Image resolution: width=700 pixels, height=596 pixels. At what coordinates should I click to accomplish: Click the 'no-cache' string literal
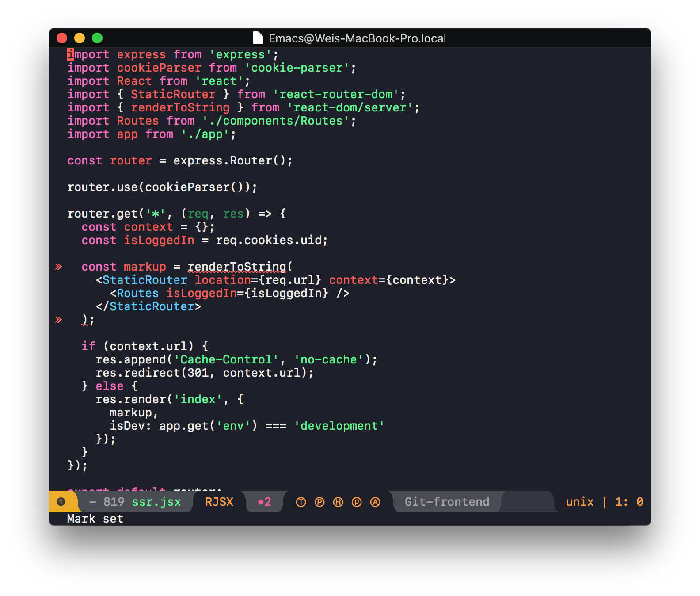pyautogui.click(x=329, y=359)
